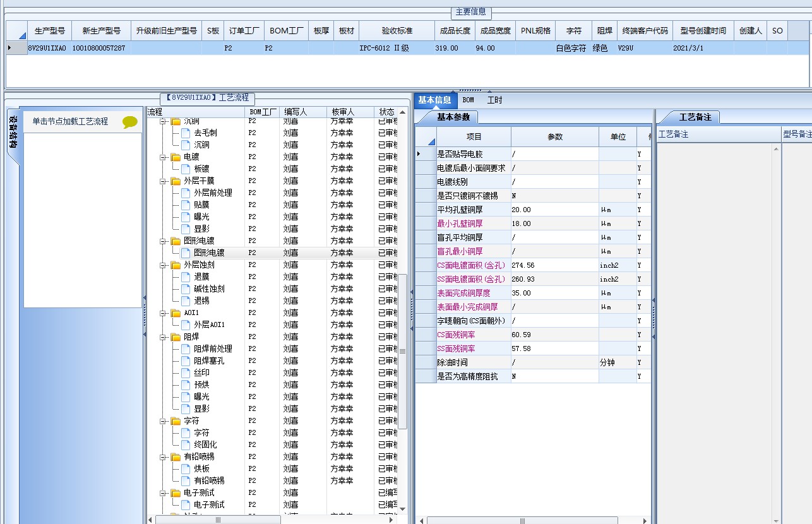
Task: Click the folder icon next to 阻焊
Action: [176, 337]
